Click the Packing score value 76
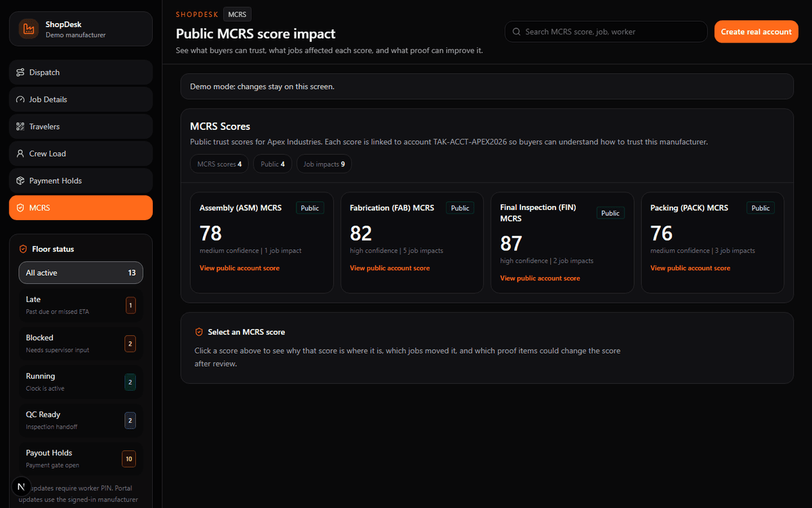The height and width of the screenshot is (508, 812). (x=661, y=233)
